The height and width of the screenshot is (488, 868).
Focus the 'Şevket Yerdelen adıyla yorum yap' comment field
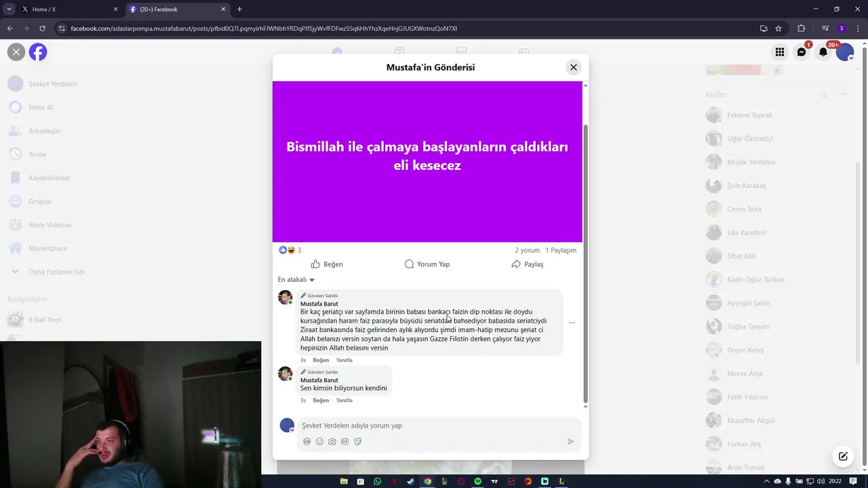click(434, 426)
